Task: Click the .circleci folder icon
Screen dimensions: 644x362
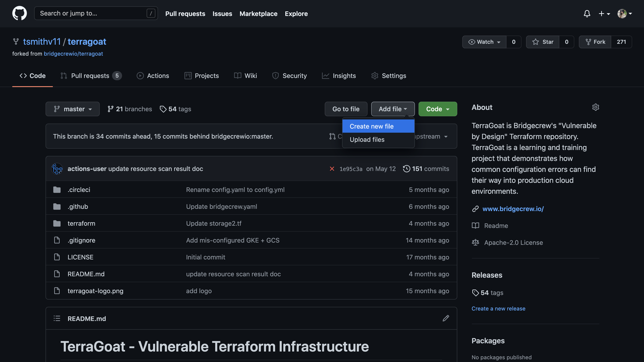Action: (57, 189)
